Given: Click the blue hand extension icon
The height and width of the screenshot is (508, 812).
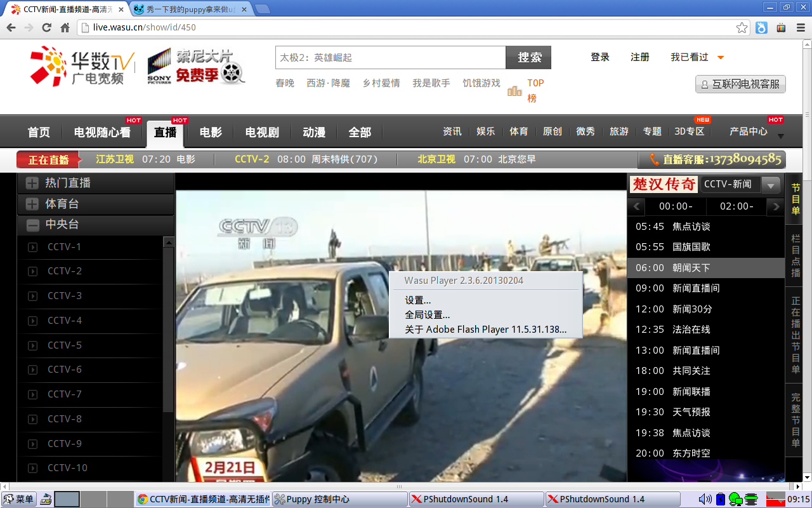Looking at the screenshot, I should 762,27.
